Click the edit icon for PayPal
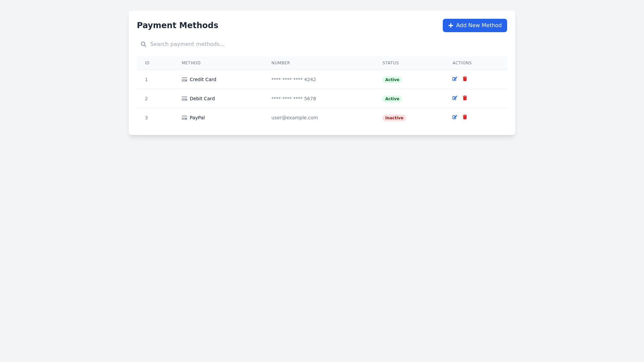Screen dimensions: 644x362 (x=454, y=117)
